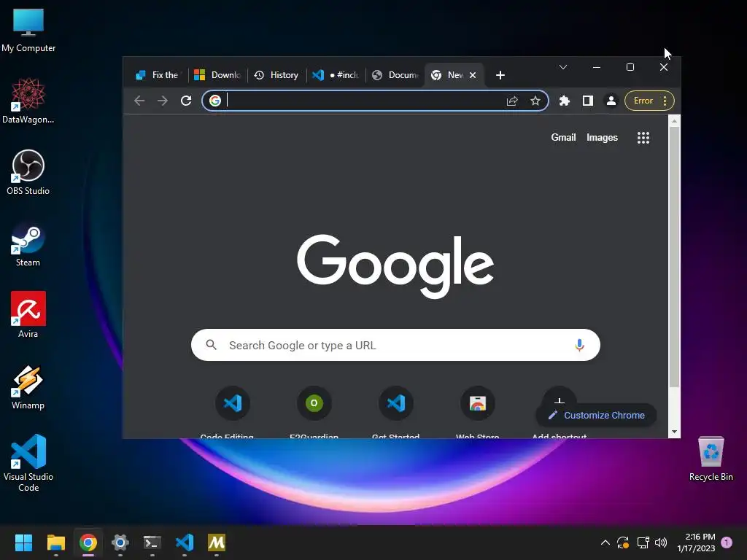Open VS Code from taskbar

[x=185, y=542]
